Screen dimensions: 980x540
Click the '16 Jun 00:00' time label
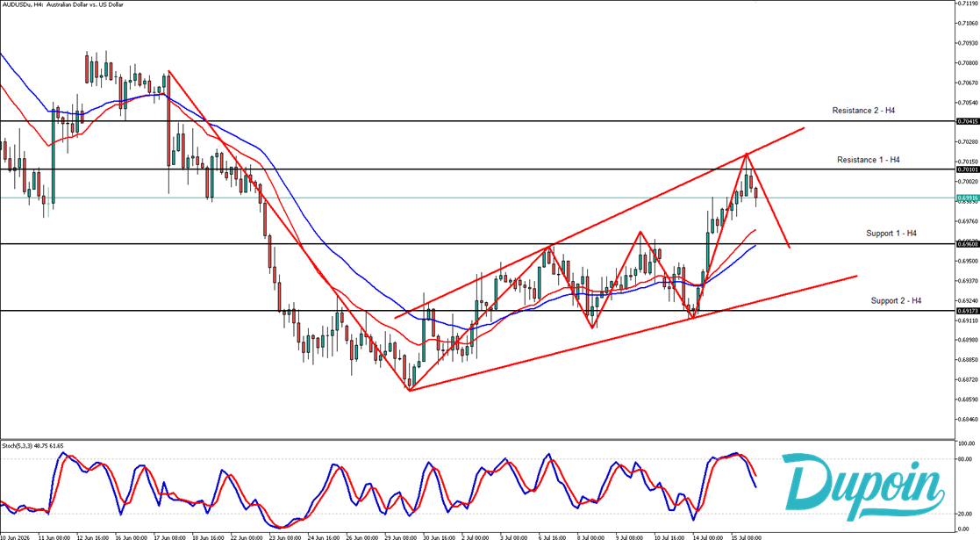(132, 536)
